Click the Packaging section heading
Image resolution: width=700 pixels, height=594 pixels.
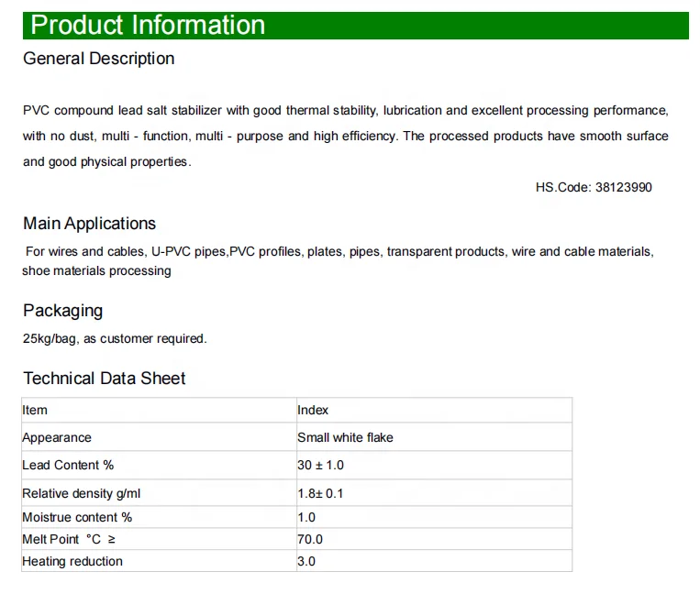pyautogui.click(x=62, y=311)
